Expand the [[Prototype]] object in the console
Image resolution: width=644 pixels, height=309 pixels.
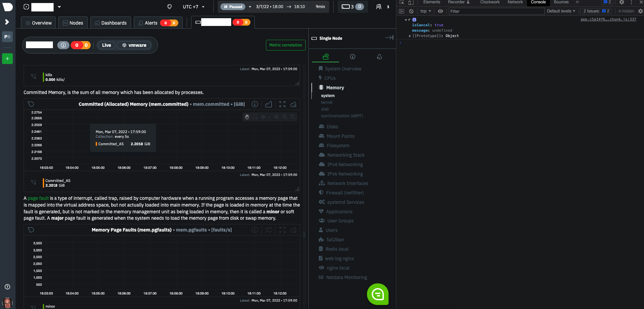(x=410, y=36)
